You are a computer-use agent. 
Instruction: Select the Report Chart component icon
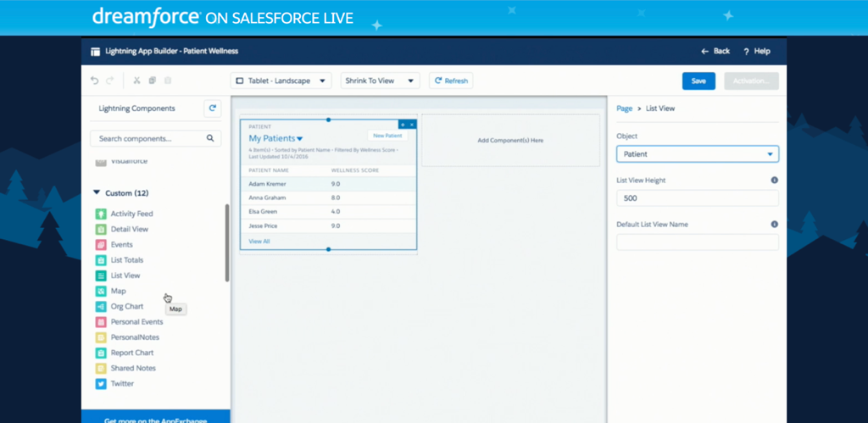click(x=101, y=353)
